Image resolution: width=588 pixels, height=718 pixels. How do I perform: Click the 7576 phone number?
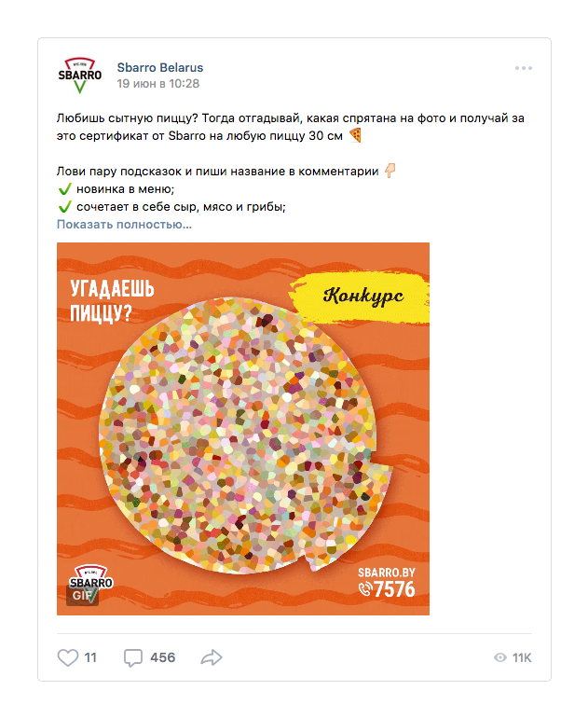(x=394, y=589)
